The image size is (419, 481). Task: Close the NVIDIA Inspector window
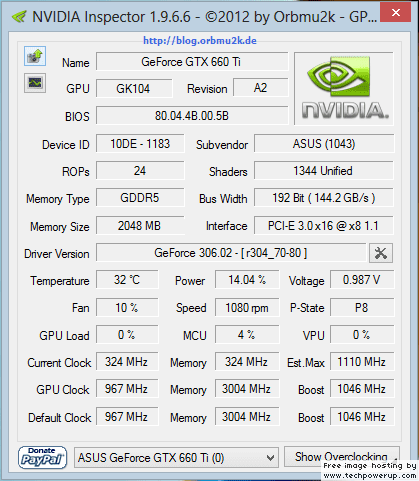[396, 13]
